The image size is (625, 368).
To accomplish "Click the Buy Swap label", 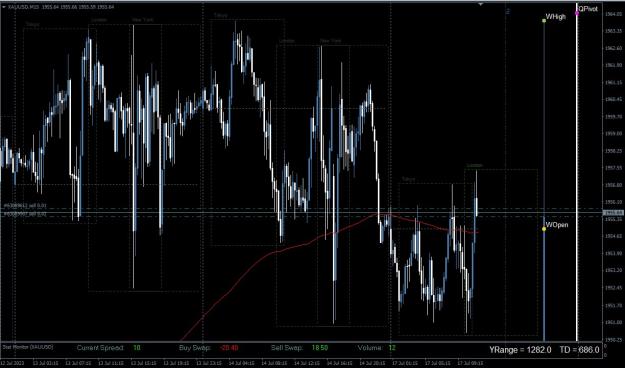I will 195,348.
